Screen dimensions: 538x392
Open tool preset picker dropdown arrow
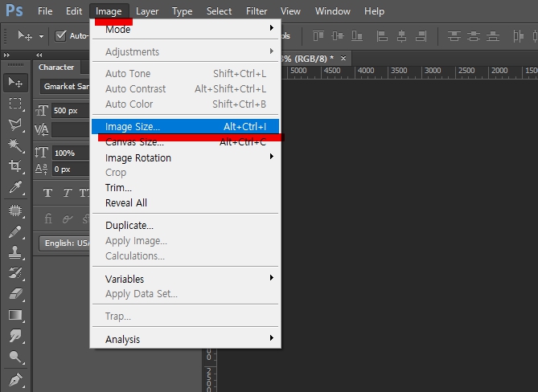(x=41, y=36)
